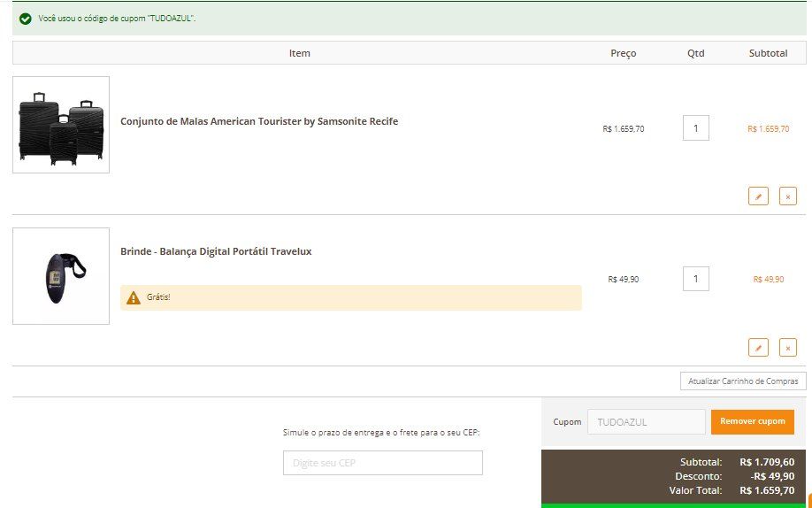Click the Subtotal column header
812x508 pixels.
click(x=768, y=53)
